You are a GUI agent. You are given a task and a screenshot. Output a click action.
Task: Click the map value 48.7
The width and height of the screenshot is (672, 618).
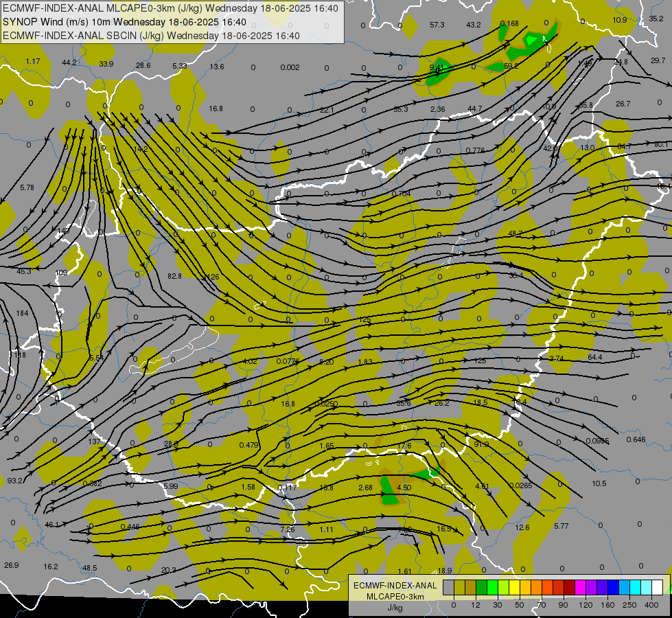pyautogui.click(x=515, y=233)
